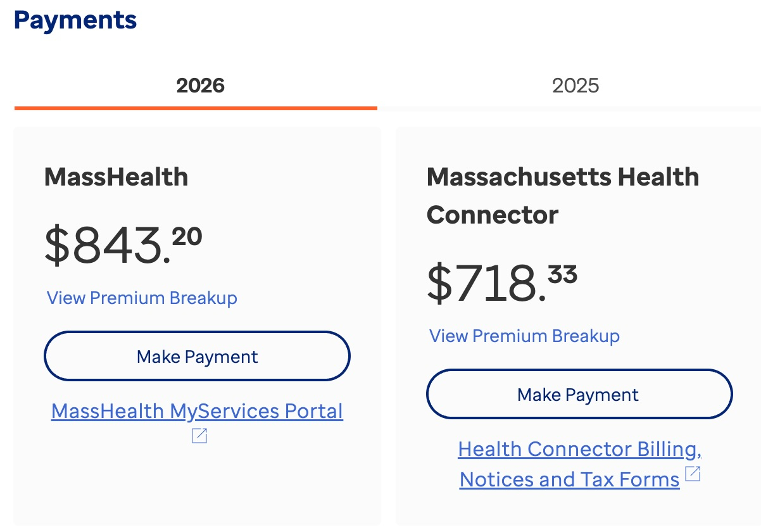Screen dimensions: 761x532
Task: Click the $718 Health Connector premium amount
Action: (486, 284)
